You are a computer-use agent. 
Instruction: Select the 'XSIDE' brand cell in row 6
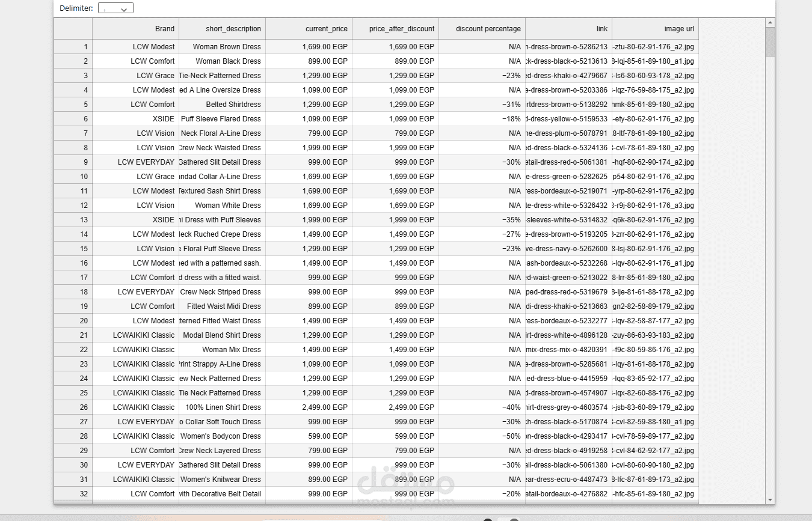(x=135, y=119)
